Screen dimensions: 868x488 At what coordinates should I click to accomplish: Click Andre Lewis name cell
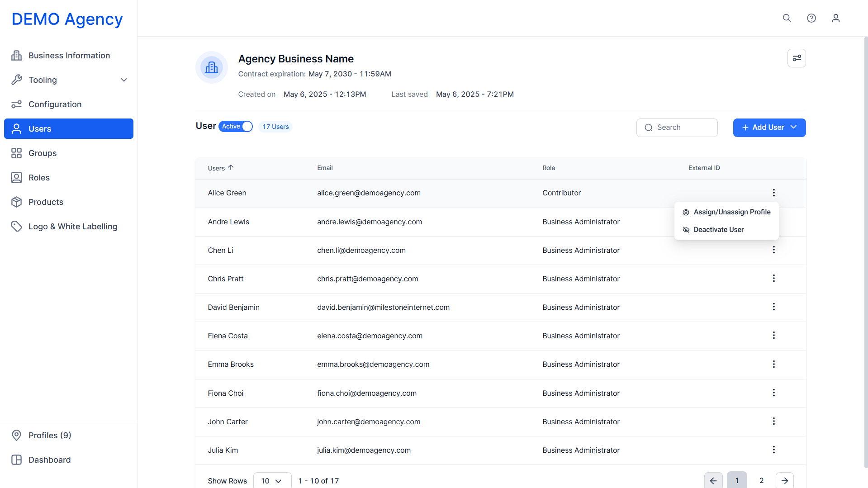228,222
